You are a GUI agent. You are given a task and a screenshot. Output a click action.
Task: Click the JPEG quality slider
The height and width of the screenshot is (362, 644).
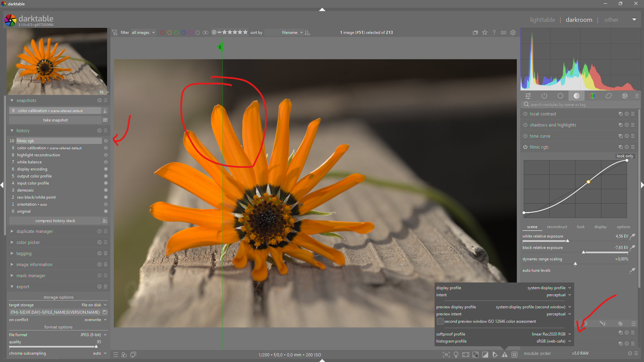point(54,346)
